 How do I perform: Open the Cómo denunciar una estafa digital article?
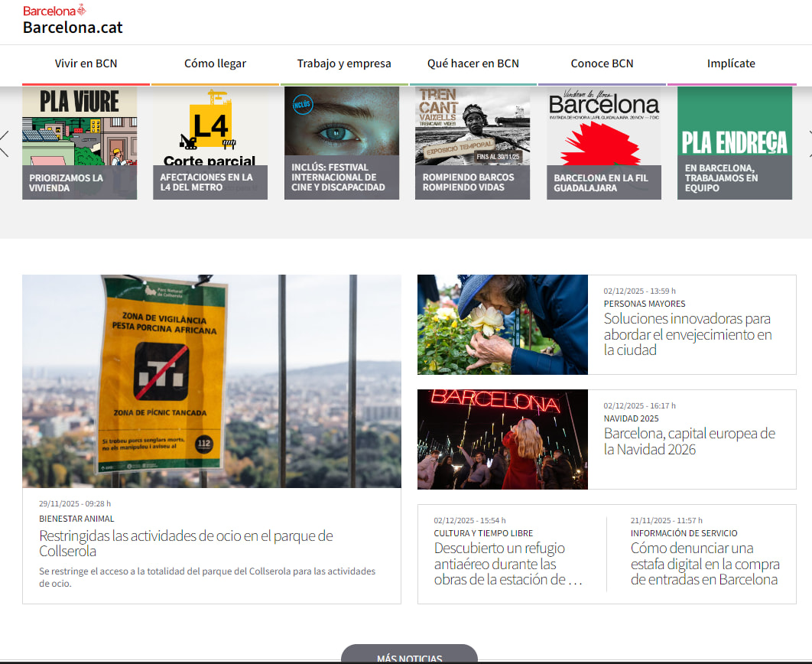pyautogui.click(x=704, y=564)
